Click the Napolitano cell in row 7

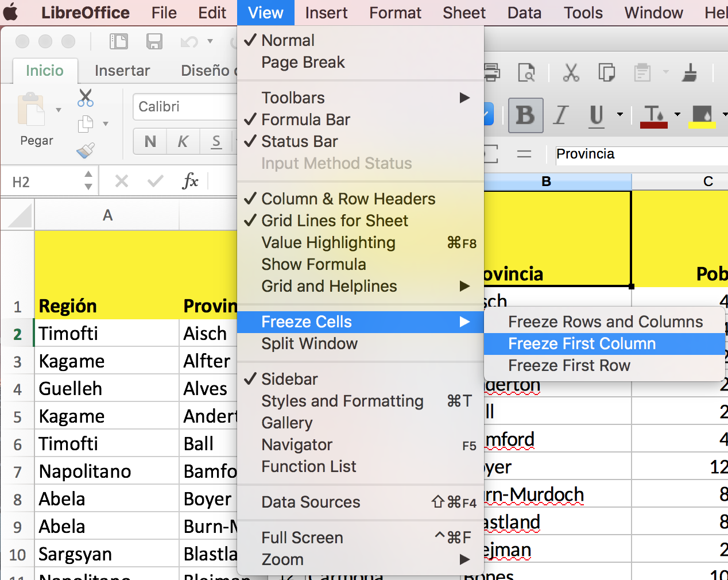tap(107, 471)
